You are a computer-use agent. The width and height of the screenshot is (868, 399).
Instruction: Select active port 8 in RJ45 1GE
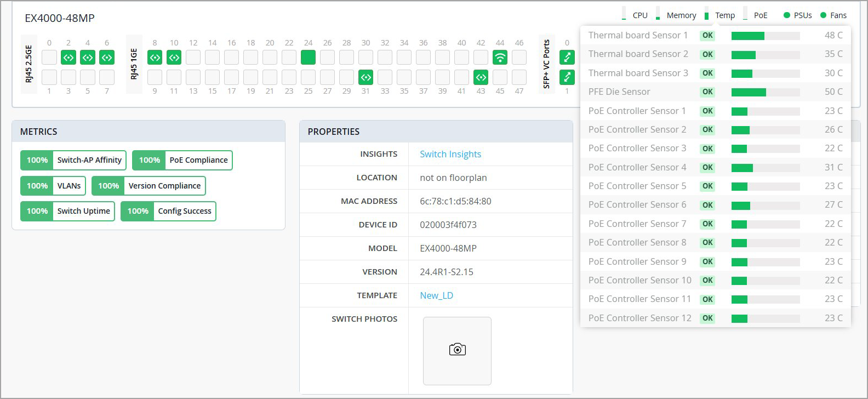pos(155,57)
